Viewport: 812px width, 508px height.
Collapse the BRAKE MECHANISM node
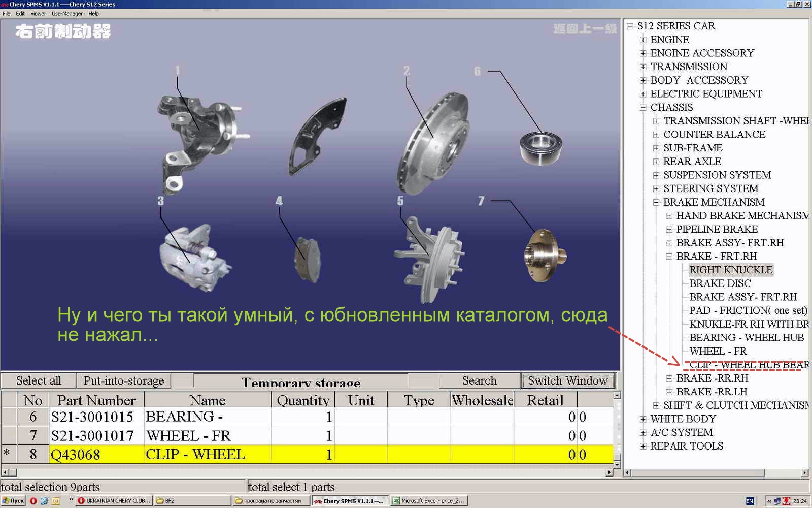pyautogui.click(x=656, y=202)
